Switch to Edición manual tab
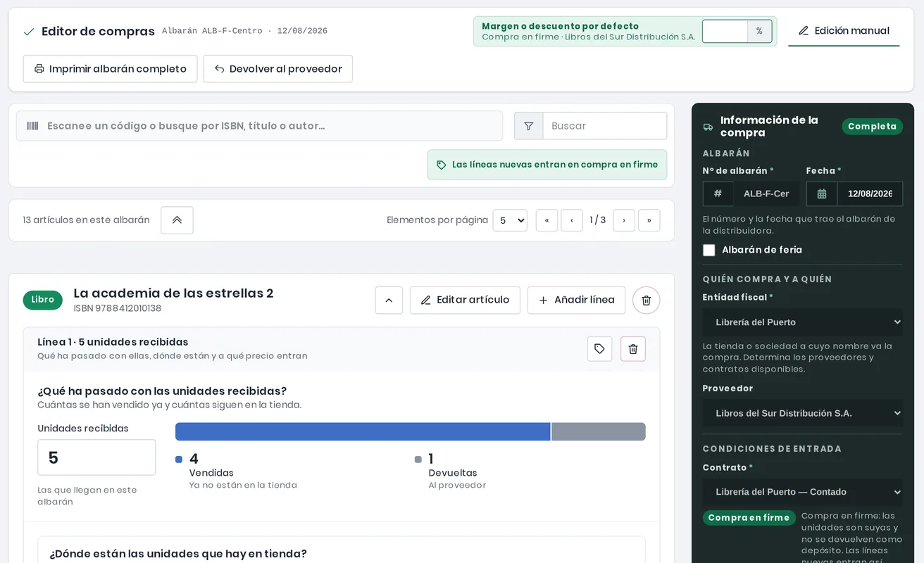The height and width of the screenshot is (563, 924). pyautogui.click(x=844, y=31)
